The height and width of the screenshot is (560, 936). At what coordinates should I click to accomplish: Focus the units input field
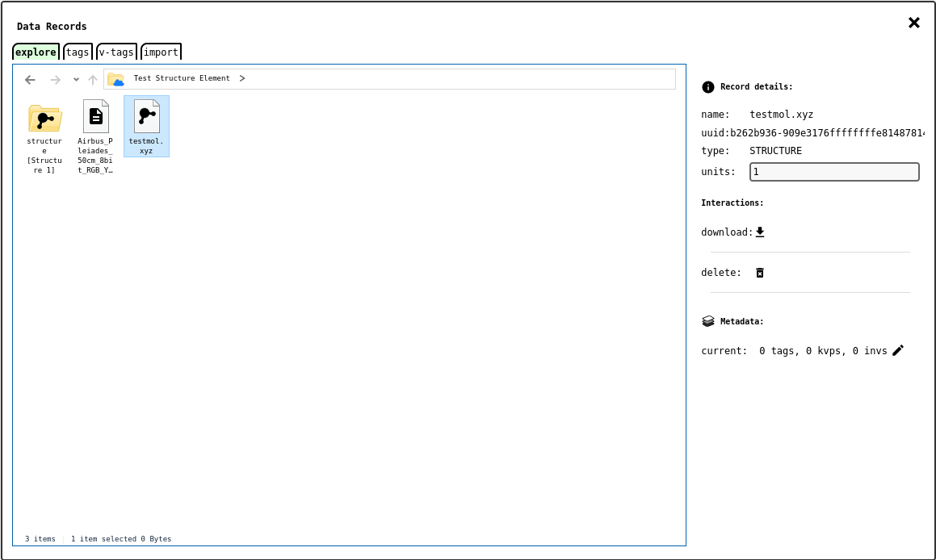(x=833, y=172)
